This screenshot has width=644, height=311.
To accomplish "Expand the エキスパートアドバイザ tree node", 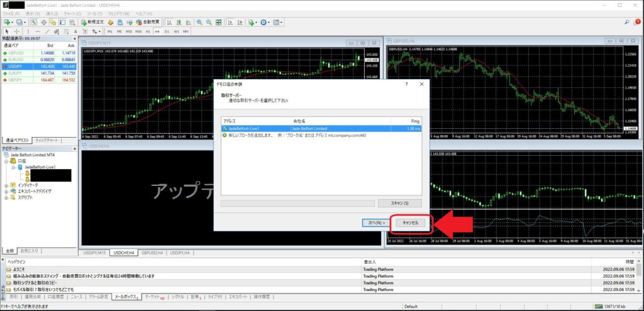I will (6, 191).
